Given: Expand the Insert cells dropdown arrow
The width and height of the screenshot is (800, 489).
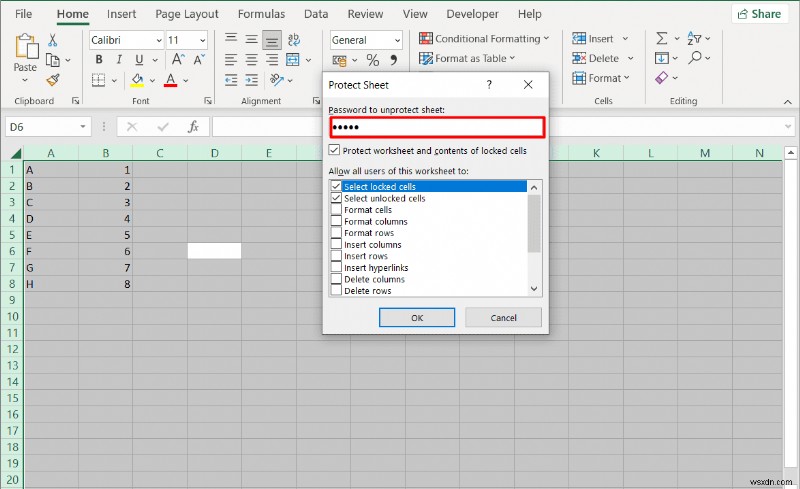Looking at the screenshot, I should point(625,39).
